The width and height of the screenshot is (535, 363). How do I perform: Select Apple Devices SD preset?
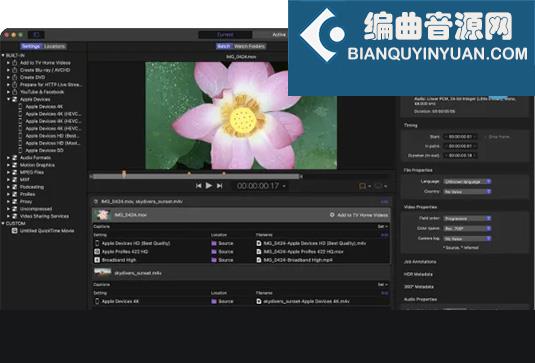pyautogui.click(x=44, y=150)
